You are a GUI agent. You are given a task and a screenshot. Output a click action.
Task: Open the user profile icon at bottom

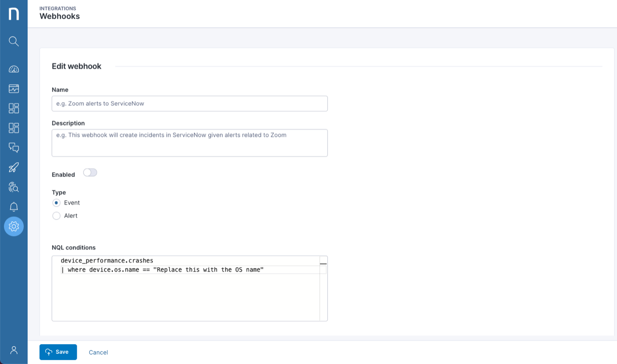pos(13,350)
